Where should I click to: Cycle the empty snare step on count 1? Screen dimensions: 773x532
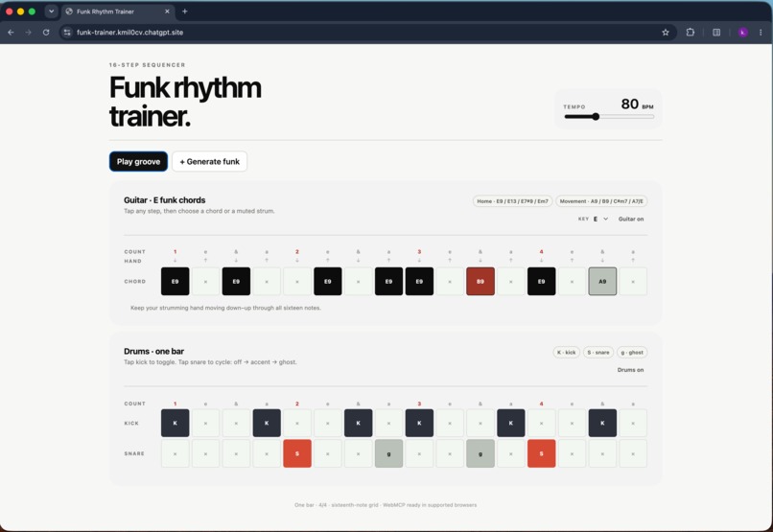coord(175,453)
